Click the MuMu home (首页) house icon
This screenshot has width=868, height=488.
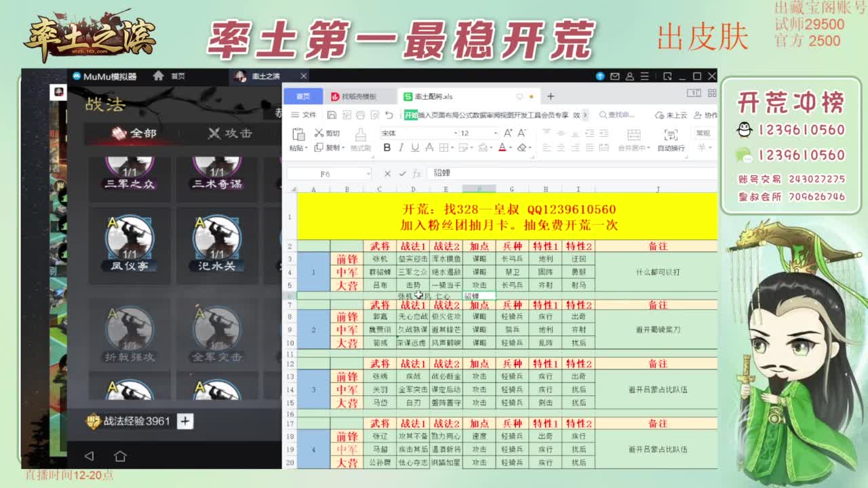click(x=158, y=76)
